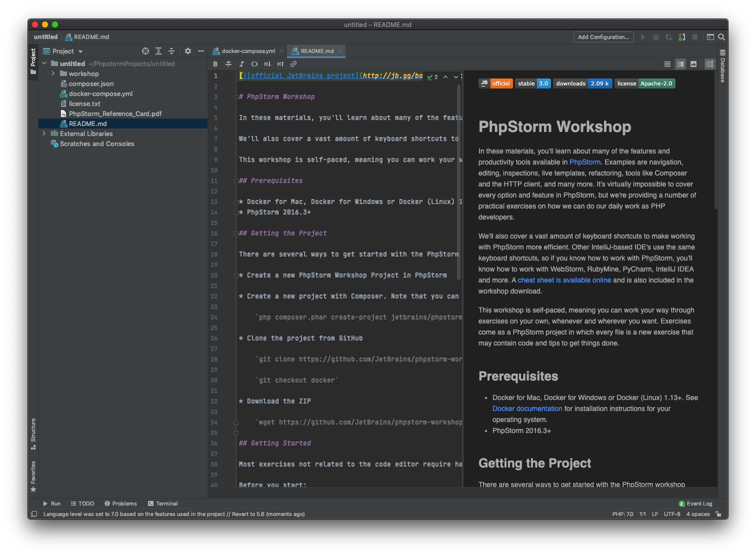Open the PhpStorm link in preview
The image size is (756, 556).
(x=584, y=162)
